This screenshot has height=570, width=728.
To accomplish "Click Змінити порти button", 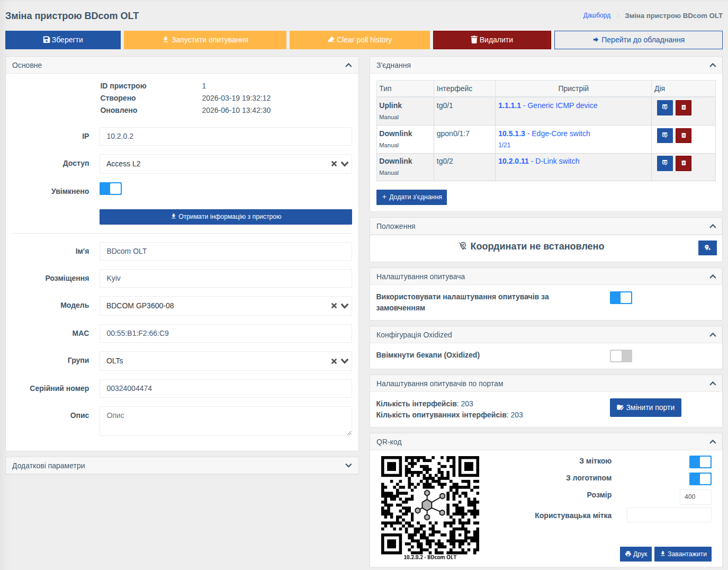I will coord(645,407).
